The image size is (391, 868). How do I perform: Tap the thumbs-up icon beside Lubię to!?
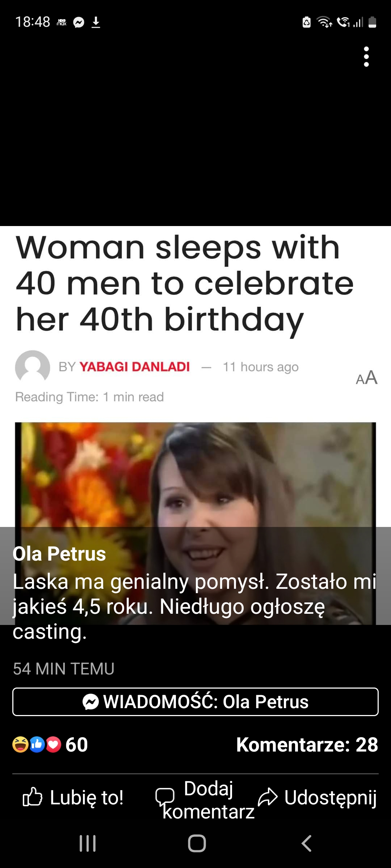33,797
